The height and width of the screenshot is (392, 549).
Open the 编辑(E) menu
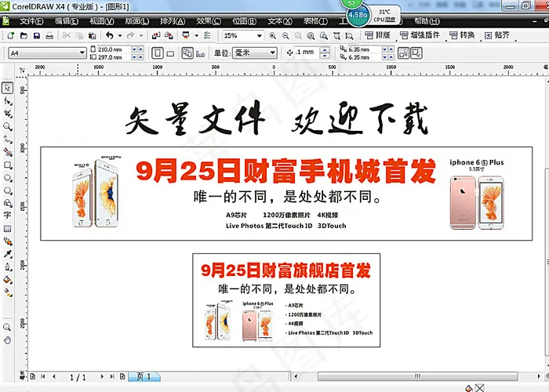click(x=67, y=21)
